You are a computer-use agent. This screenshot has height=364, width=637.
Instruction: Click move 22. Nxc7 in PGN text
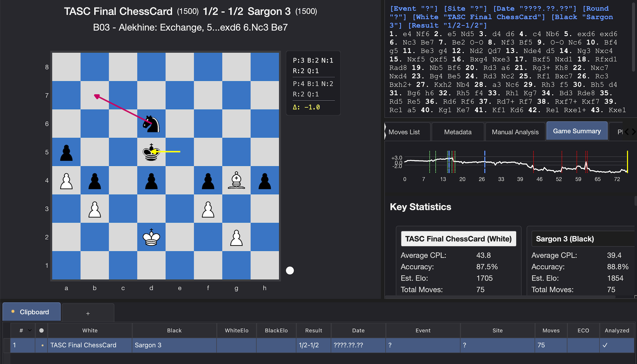tap(599, 68)
